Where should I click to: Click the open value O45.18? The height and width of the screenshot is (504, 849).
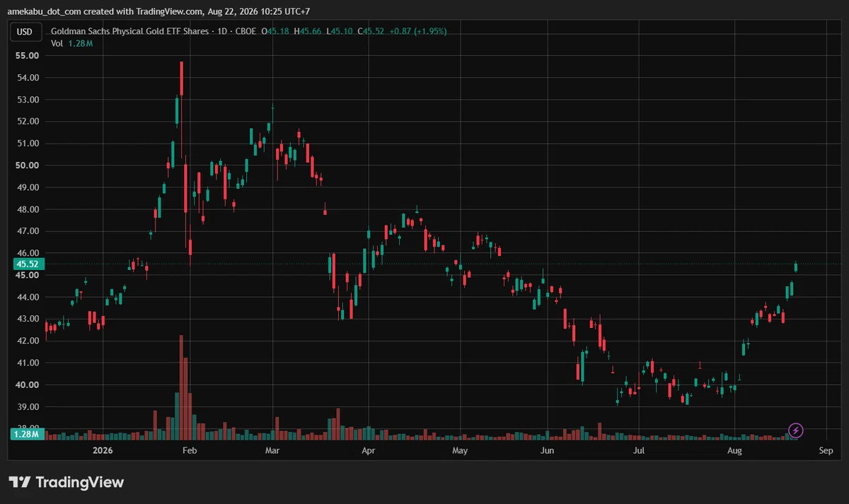tap(277, 31)
